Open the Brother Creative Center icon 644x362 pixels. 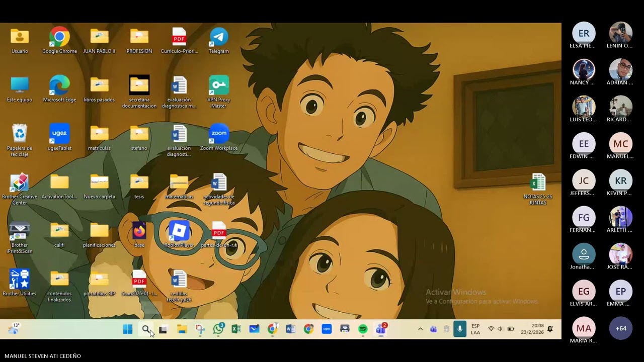click(x=20, y=189)
